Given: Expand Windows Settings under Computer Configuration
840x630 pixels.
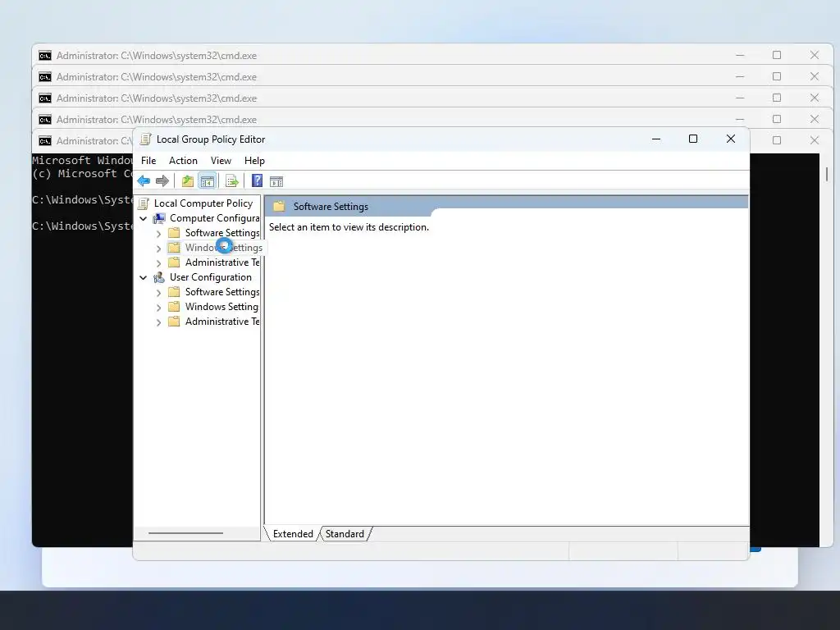Looking at the screenshot, I should click(158, 249).
